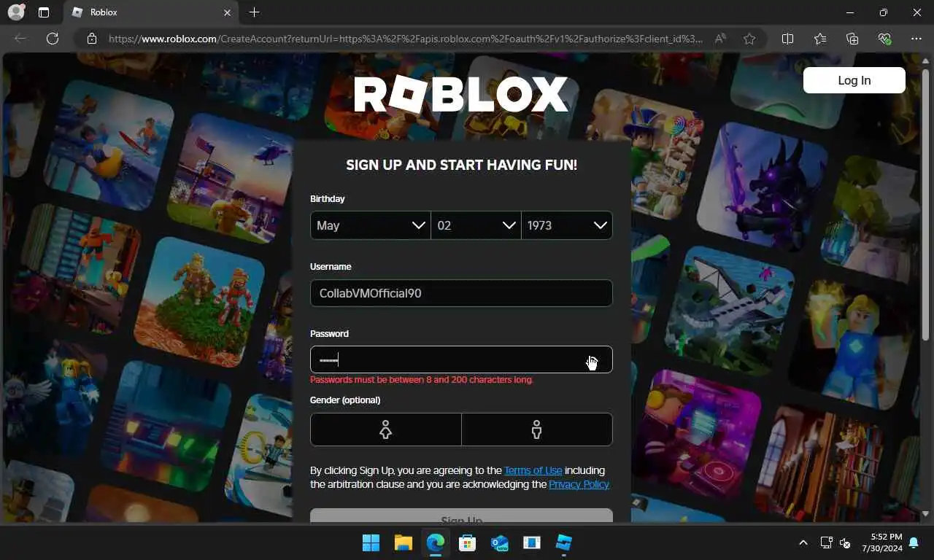934x560 pixels.
Task: Click the address bar URL
Action: click(406, 39)
